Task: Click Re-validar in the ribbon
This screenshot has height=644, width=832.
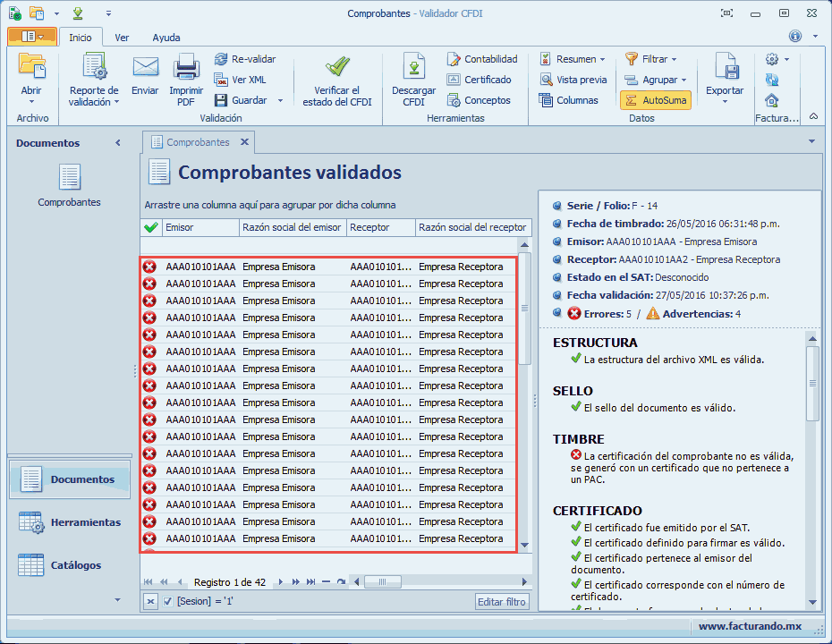Action: [x=245, y=59]
